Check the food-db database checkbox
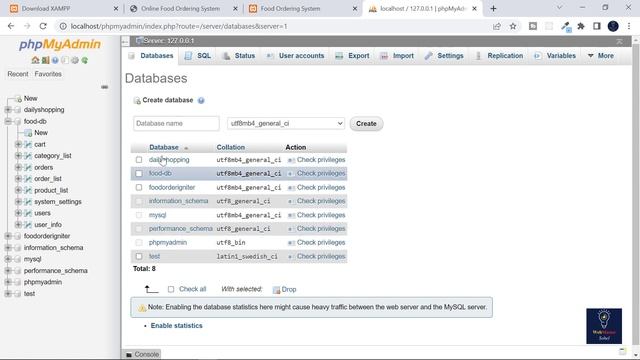Viewport: 640px width, 360px height. (139, 173)
